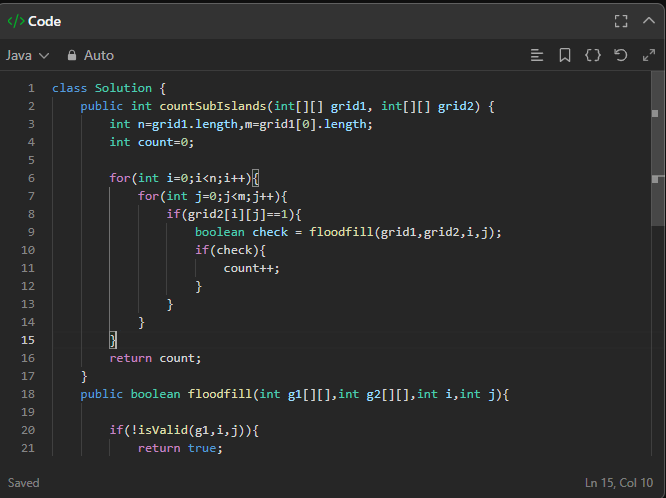
Task: Click the vertical editor scrollbar thumb
Action: tap(657, 149)
